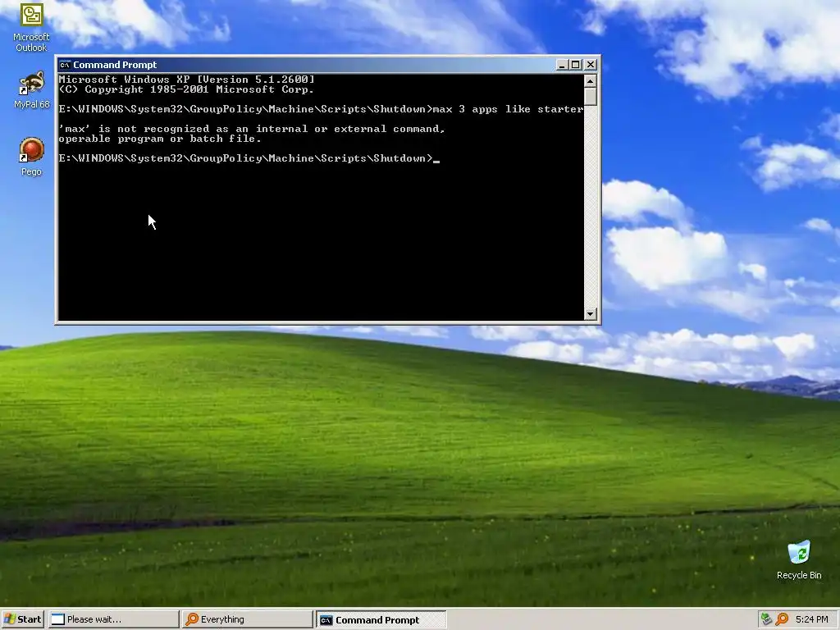Click the Command Prompt taskbar button
Viewport: 840px width, 630px height.
click(381, 620)
